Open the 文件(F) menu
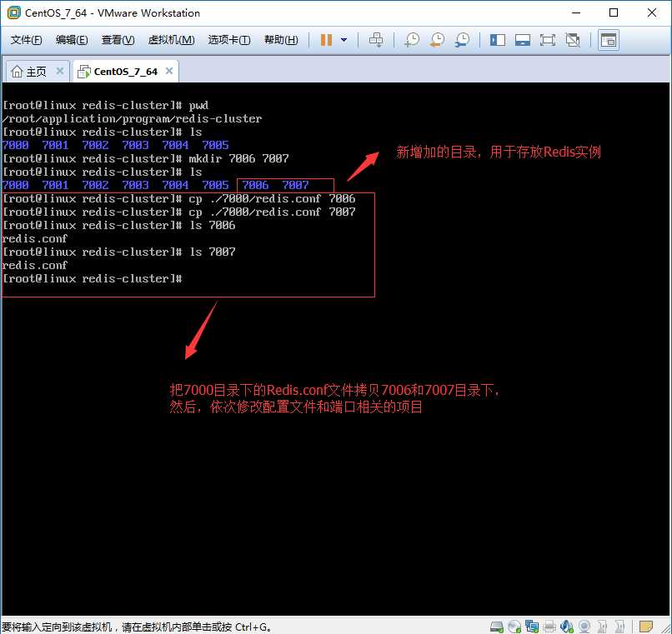Screen dimensions: 672x634 pos(26,40)
